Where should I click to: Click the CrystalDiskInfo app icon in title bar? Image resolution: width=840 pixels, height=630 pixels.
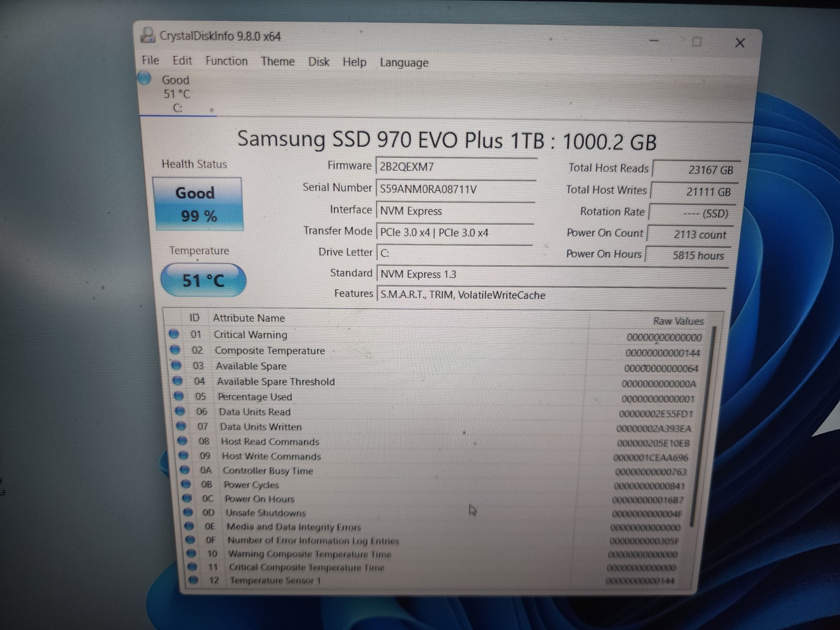point(148,35)
